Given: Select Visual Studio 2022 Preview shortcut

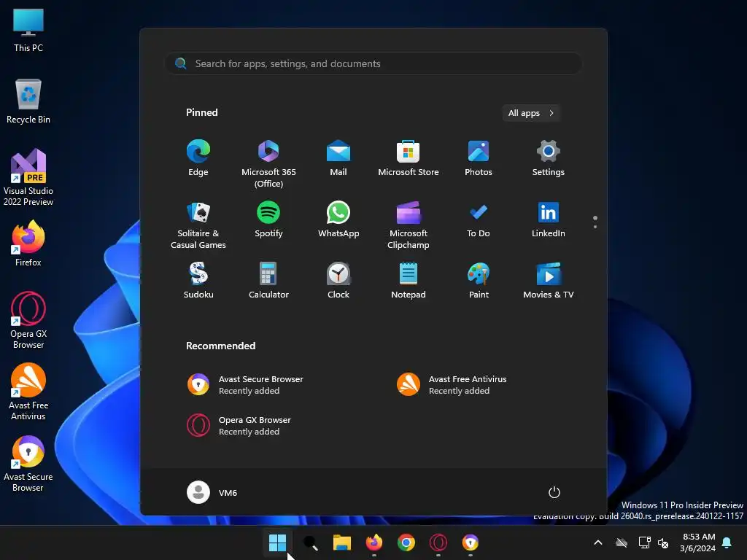Looking at the screenshot, I should coord(28,178).
